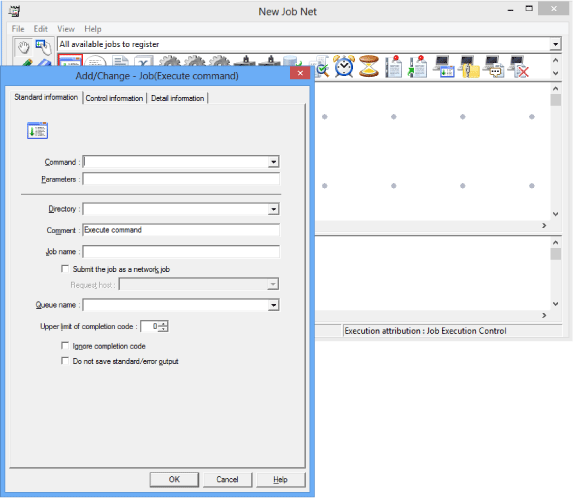Choose the computer with red X icon
The image size is (573, 498).
click(519, 66)
